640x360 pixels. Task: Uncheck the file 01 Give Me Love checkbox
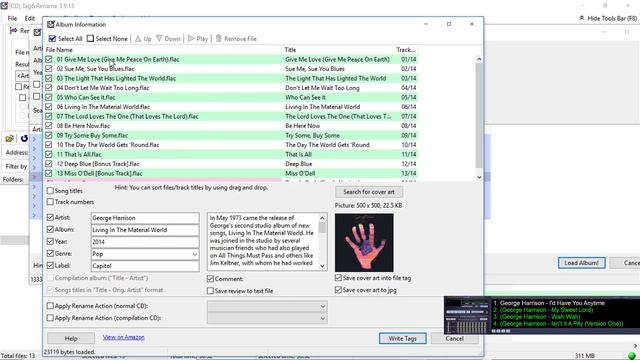click(x=49, y=59)
